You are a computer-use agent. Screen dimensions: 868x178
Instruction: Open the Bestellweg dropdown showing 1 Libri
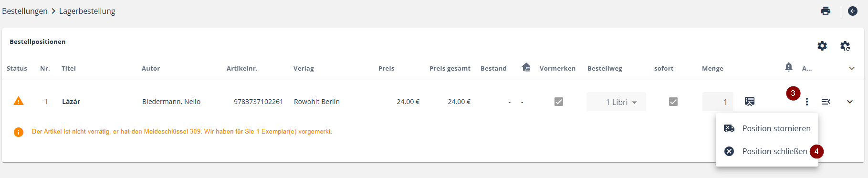pyautogui.click(x=616, y=102)
